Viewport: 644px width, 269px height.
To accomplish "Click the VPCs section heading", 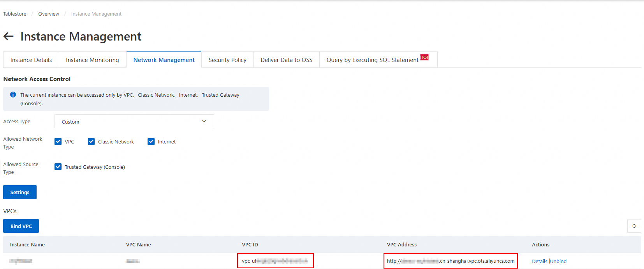I will click(x=10, y=211).
